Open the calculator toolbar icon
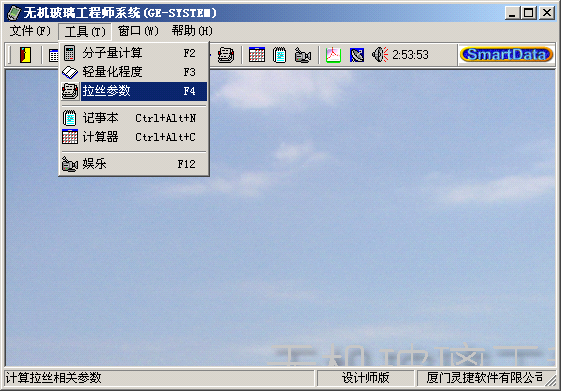This screenshot has height=391, width=561. click(257, 55)
